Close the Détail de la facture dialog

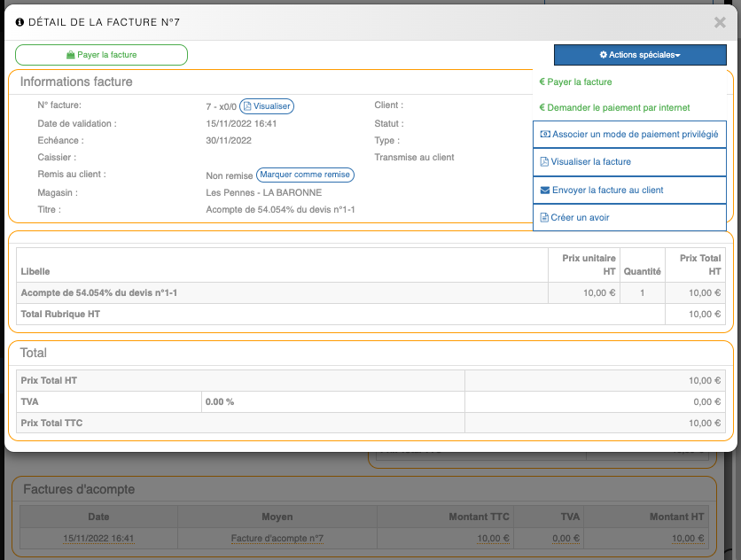coord(720,22)
